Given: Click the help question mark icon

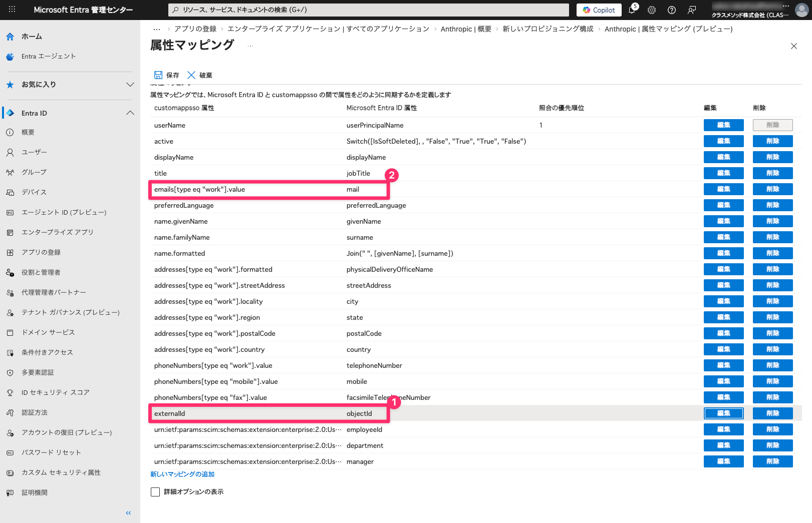Looking at the screenshot, I should [672, 10].
